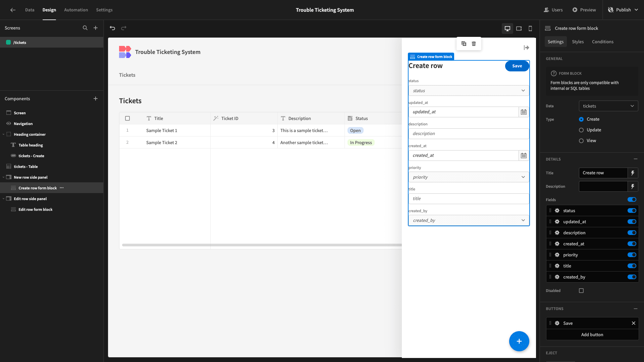
Task: Open the Conditions tab
Action: coord(603,42)
